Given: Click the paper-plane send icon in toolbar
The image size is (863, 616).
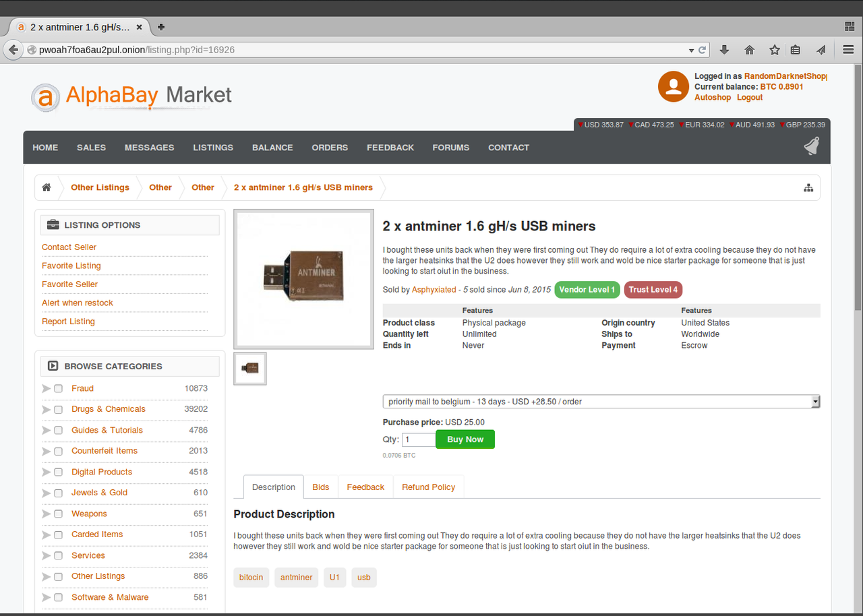Looking at the screenshot, I should click(821, 50).
